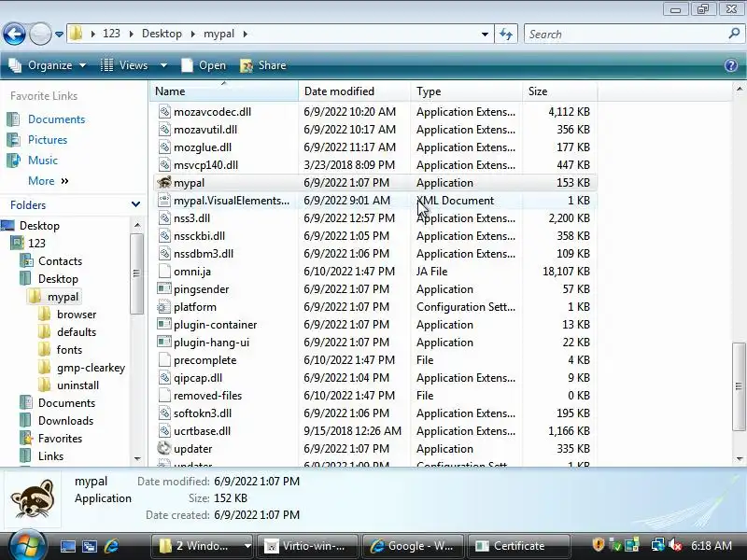Click the Forward navigation arrow button
747x560 pixels.
coord(40,34)
